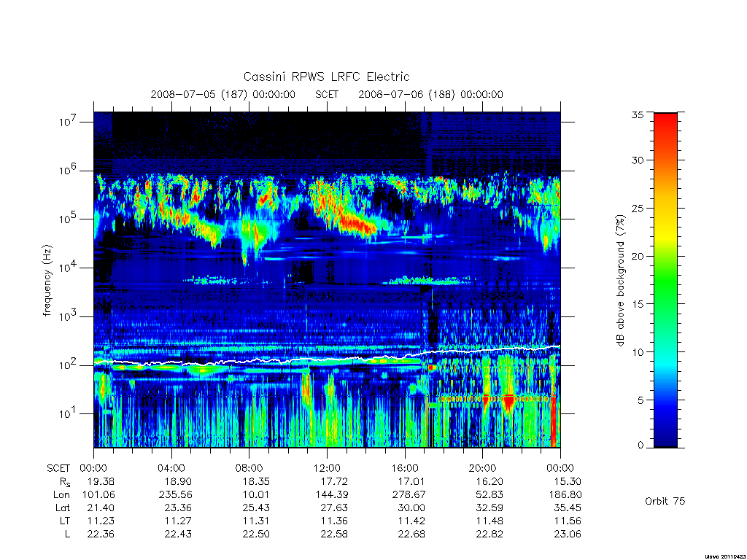Click the L value '22.58'
Screen dimensions: 747x560
pyautogui.click(x=334, y=534)
